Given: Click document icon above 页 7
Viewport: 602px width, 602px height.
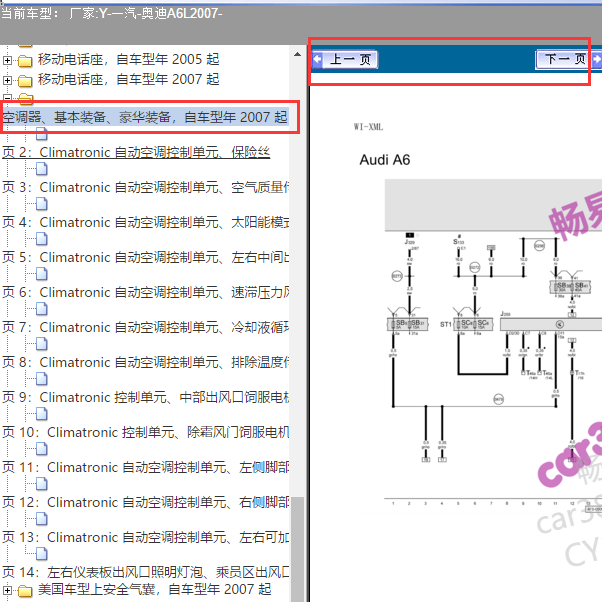Looking at the screenshot, I should coord(42,309).
